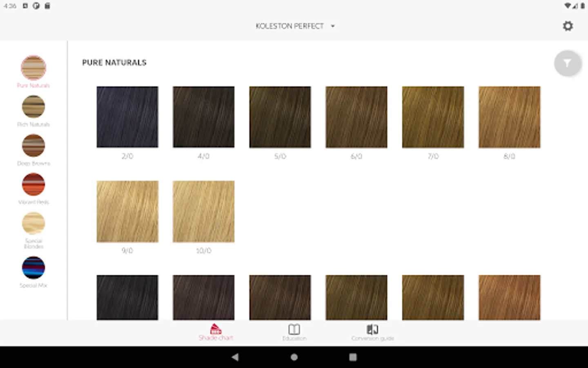Tap the Android back navigation button
The image size is (588, 368).
[235, 357]
